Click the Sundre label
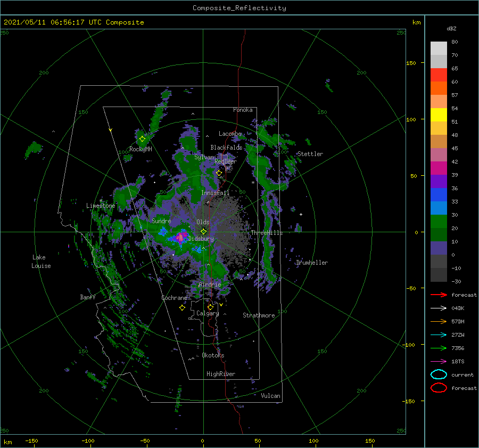479x448 pixels. 161,221
